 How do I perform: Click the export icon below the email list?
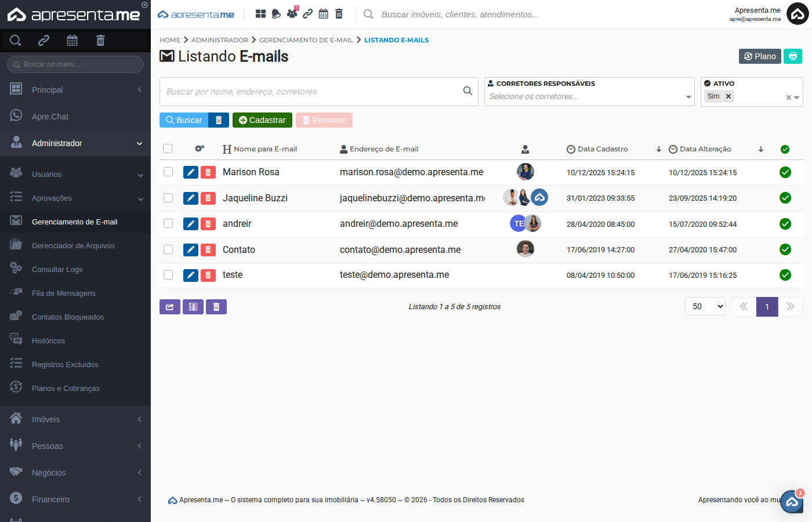coord(169,306)
